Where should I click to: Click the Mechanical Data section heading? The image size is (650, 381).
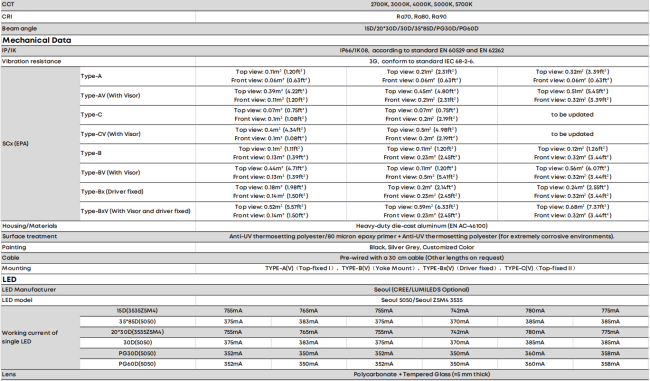click(37, 40)
